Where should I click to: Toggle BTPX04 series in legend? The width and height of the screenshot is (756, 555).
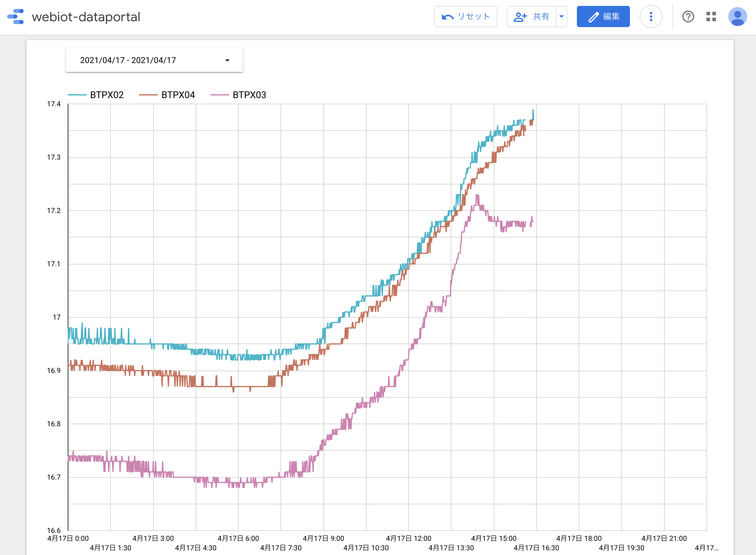[178, 95]
